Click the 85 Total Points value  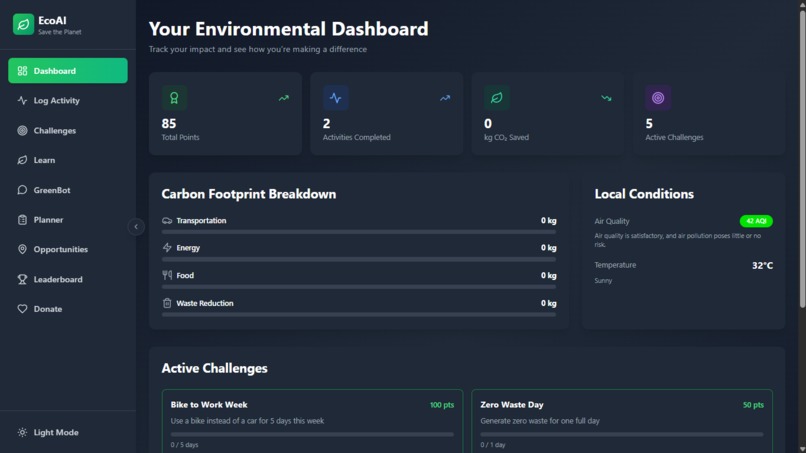click(x=169, y=123)
